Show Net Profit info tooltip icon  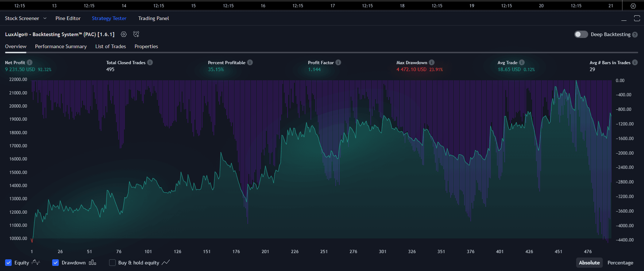tap(30, 62)
